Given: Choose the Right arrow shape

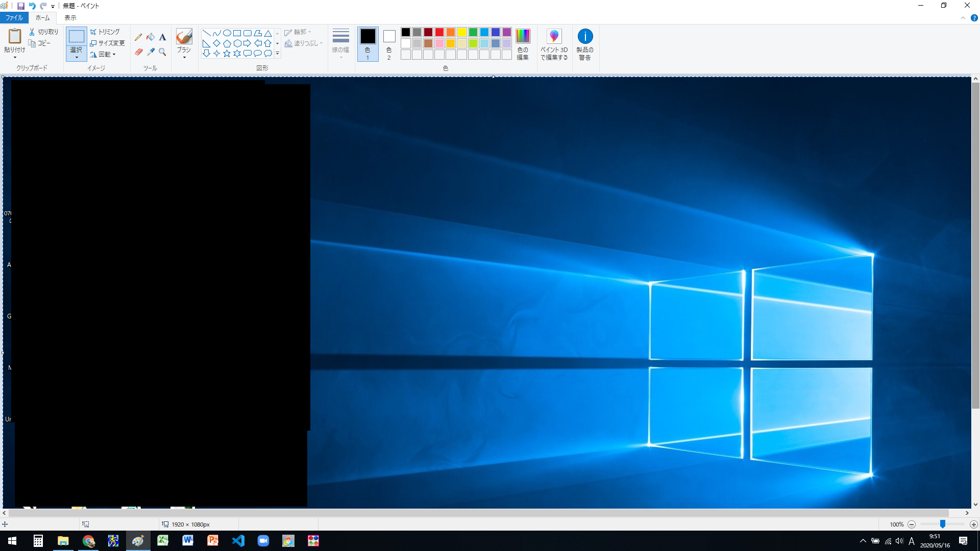Looking at the screenshot, I should point(248,43).
